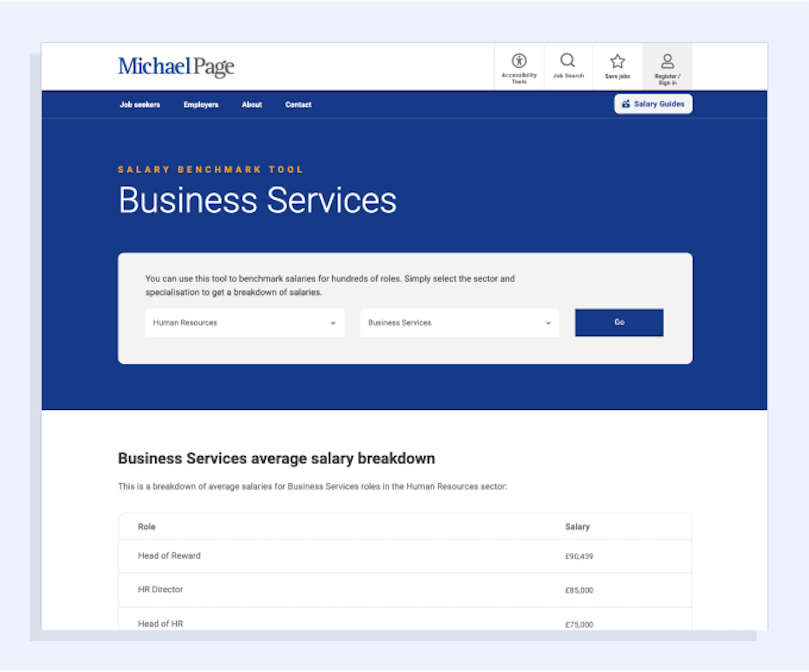Select the Head of HR role

pos(160,624)
